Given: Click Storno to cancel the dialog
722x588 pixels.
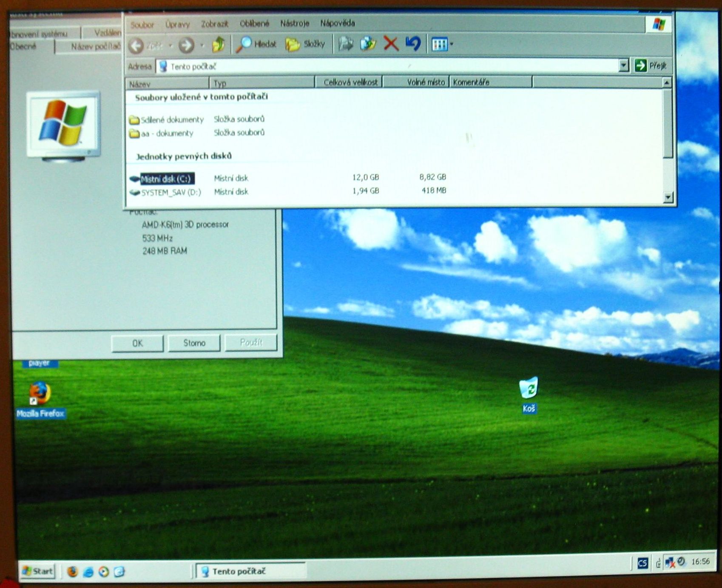Looking at the screenshot, I should (194, 343).
